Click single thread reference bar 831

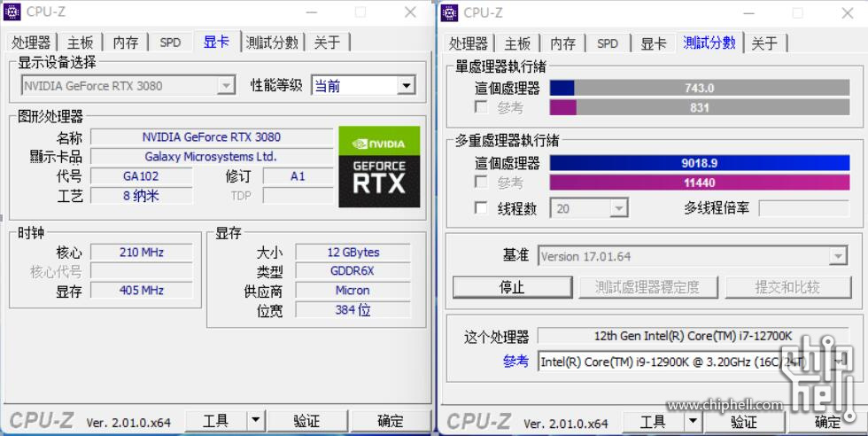pyautogui.click(x=700, y=107)
